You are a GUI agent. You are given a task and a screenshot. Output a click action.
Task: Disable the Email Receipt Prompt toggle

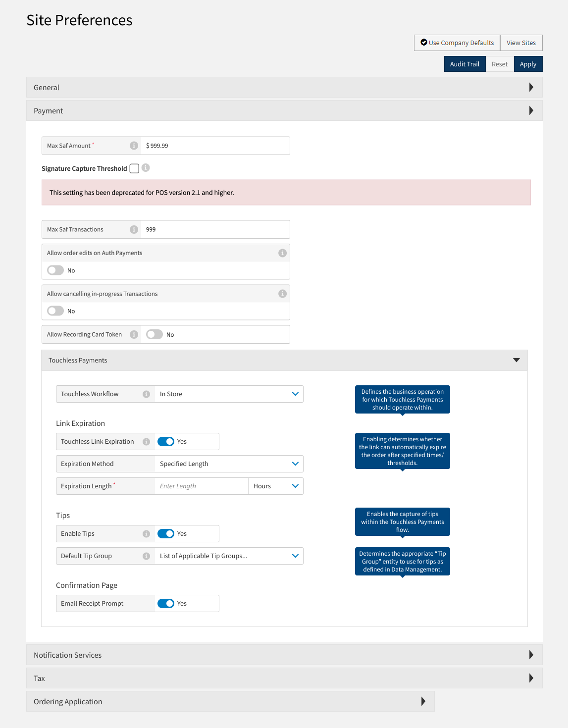tap(166, 603)
